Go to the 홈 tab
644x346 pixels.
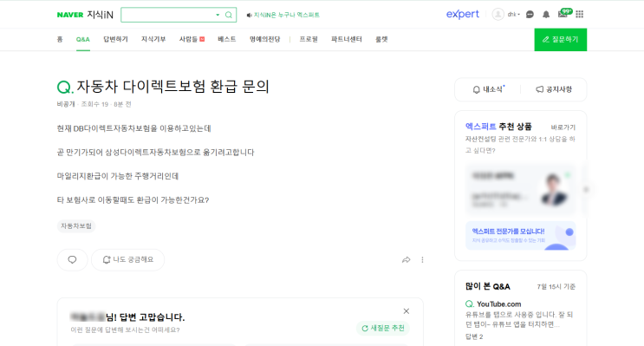[60, 39]
